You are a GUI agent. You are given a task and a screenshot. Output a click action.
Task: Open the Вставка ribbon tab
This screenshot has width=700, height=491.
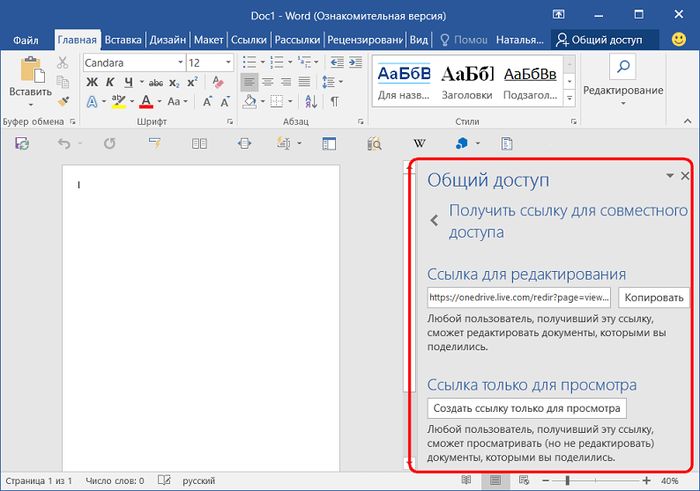[x=124, y=40]
